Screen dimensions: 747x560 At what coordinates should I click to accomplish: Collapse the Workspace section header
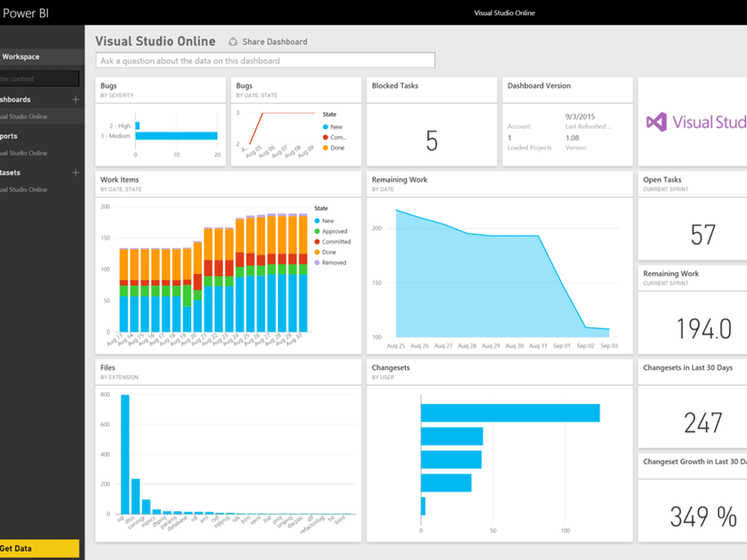(22, 56)
